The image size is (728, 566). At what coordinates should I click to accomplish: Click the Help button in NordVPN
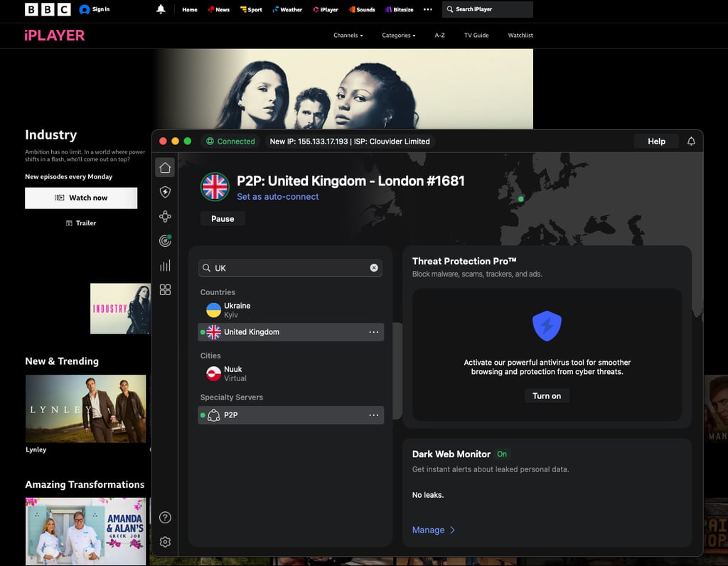coord(656,141)
